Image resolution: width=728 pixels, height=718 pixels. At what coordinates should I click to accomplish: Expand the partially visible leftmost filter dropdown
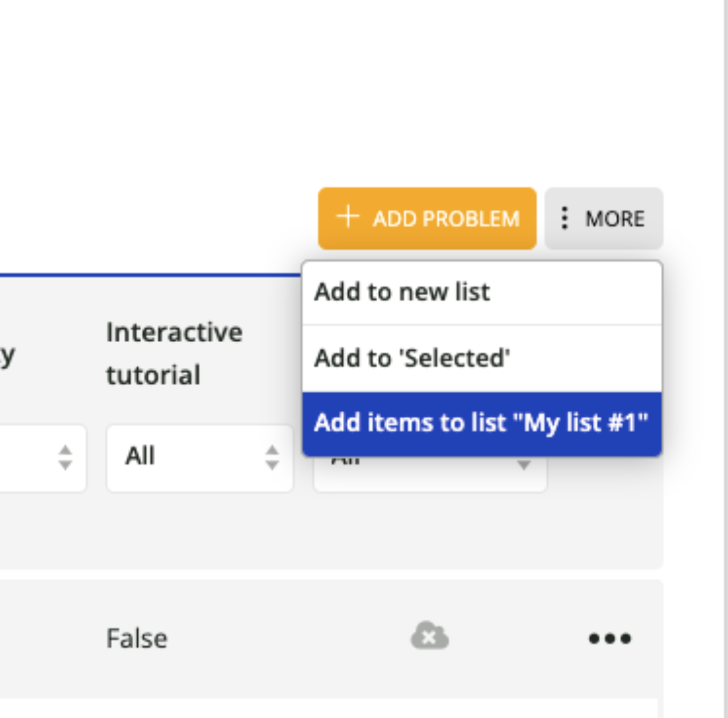42,458
